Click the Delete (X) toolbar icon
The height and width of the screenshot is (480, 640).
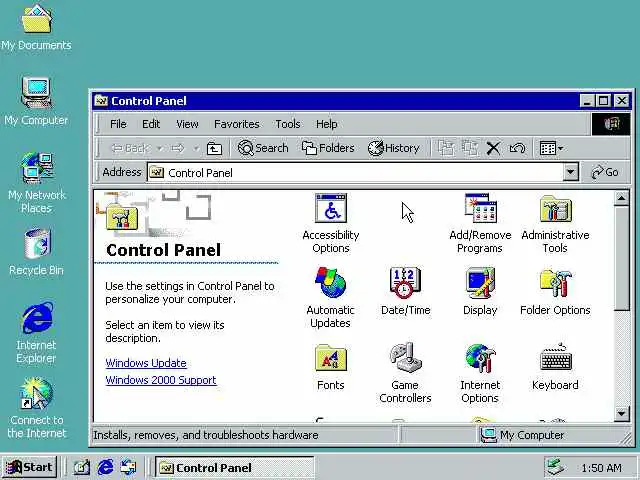493,149
